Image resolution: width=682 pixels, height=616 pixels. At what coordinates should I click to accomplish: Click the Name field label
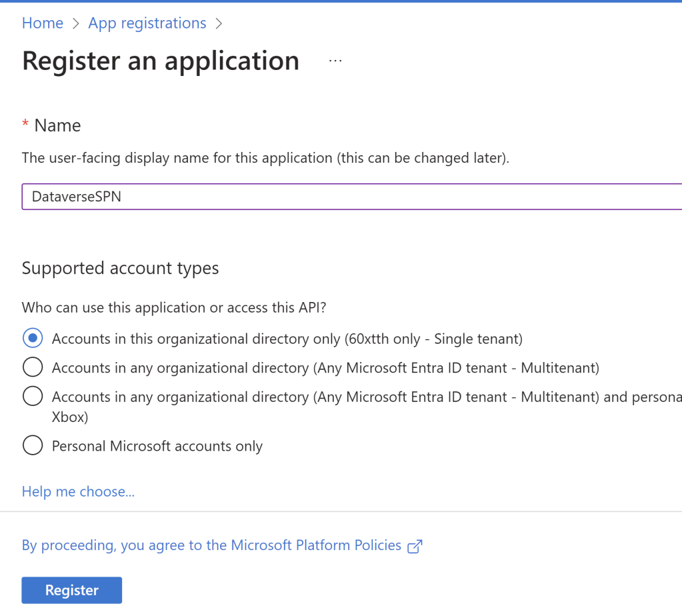tap(57, 125)
